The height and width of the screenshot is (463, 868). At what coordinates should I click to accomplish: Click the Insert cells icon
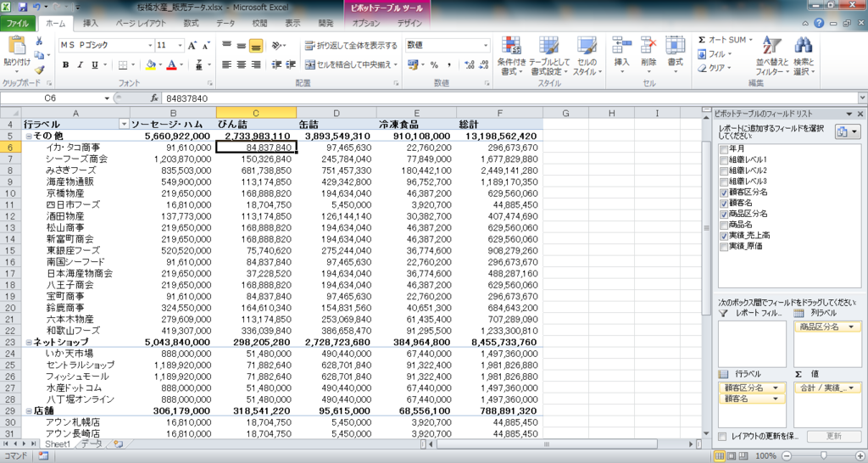coord(621,46)
